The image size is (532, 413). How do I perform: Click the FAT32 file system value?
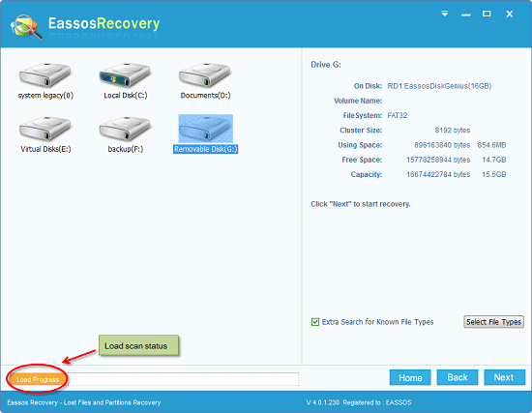coord(398,115)
